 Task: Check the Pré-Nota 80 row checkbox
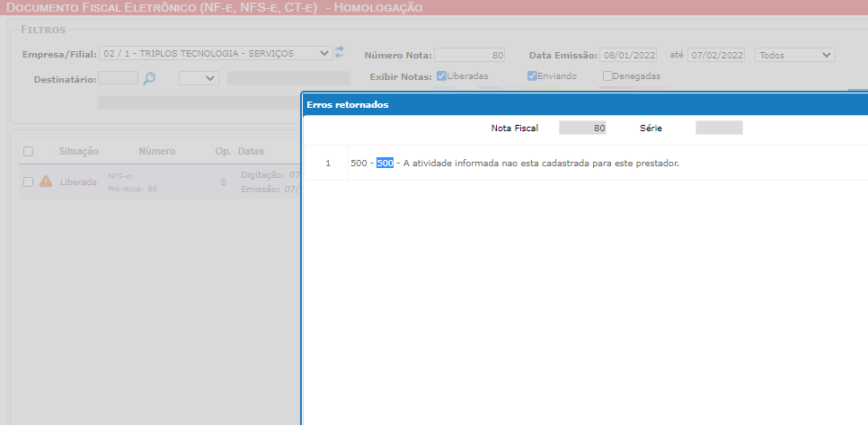[28, 182]
